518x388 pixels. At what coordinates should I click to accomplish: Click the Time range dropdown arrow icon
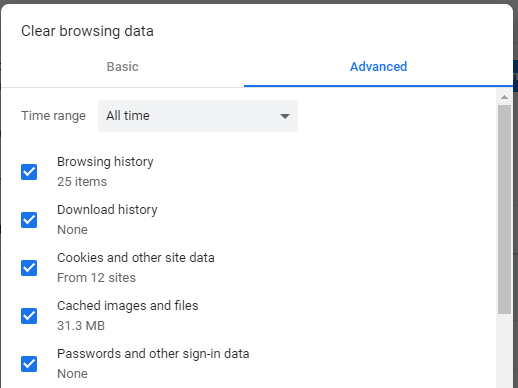point(285,116)
